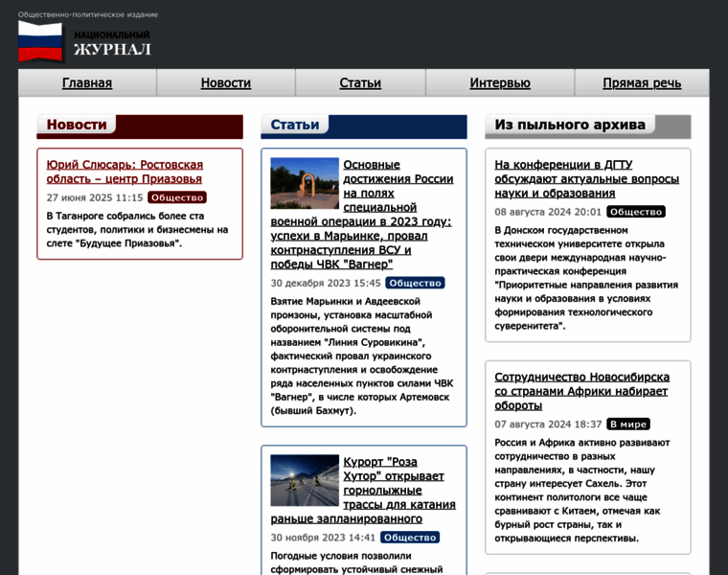Image resolution: width=728 pixels, height=575 pixels.
Task: Click Общество tag under Юрий Слюсарь news
Action: coord(177,197)
